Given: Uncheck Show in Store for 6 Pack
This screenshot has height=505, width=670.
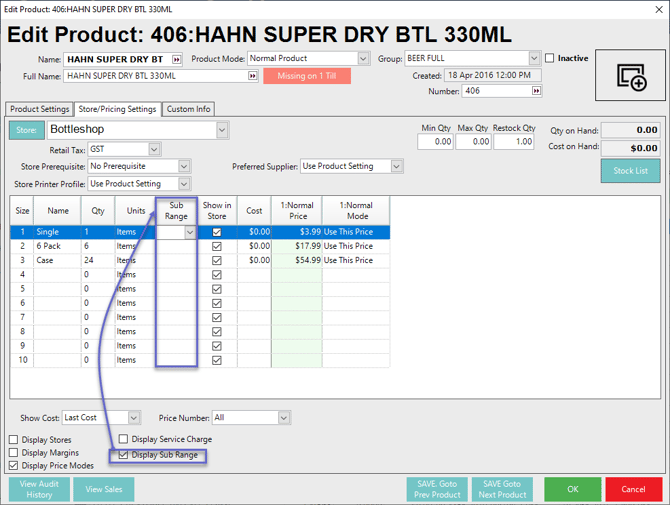Looking at the screenshot, I should 217,246.
